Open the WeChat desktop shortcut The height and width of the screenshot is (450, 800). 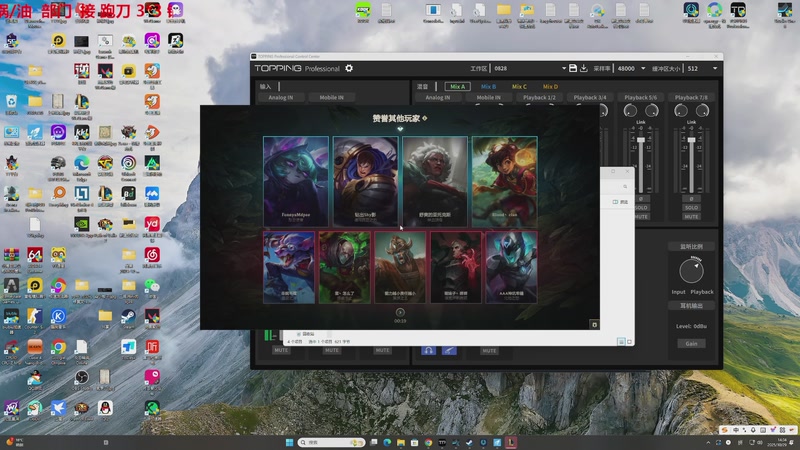pos(152,288)
